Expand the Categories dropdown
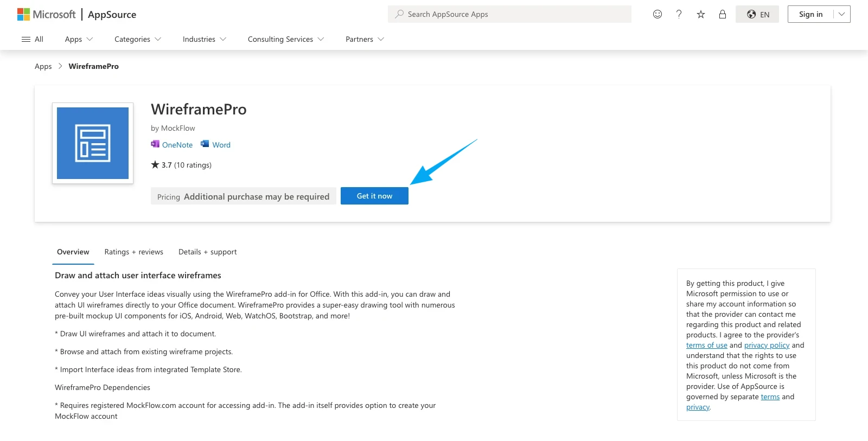The height and width of the screenshot is (441, 868). tap(138, 39)
